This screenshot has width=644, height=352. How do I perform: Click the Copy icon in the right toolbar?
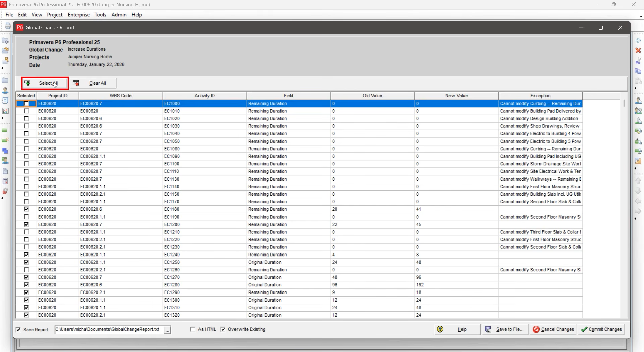(638, 71)
